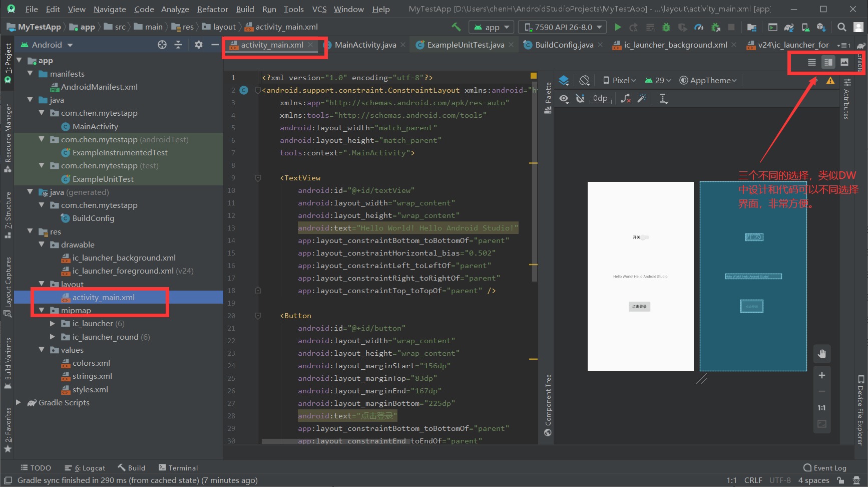Open the Refactor menu

[x=212, y=9]
